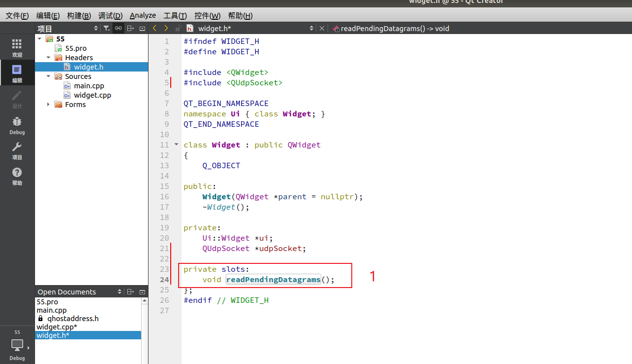The image size is (632, 364).
Task: Select widget.h in the project tree
Action: pos(88,67)
